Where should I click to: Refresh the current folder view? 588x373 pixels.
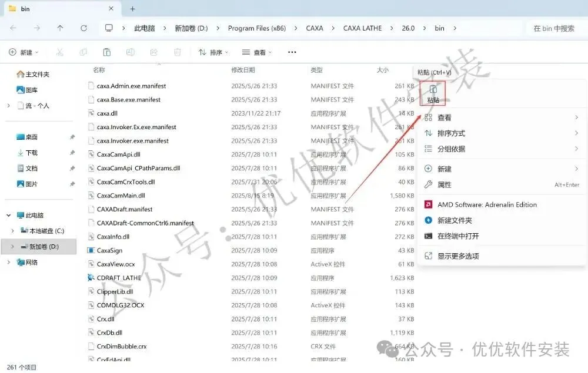[83, 28]
